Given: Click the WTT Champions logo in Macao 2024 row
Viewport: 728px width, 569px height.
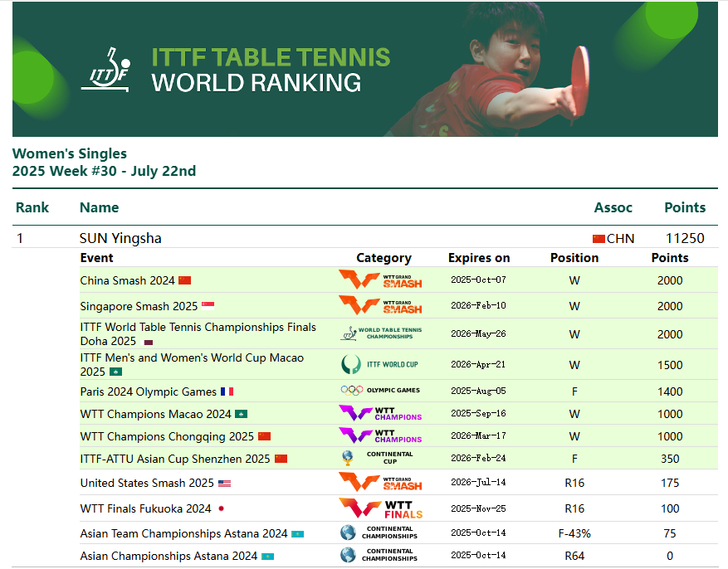Looking at the screenshot, I should click(x=380, y=413).
